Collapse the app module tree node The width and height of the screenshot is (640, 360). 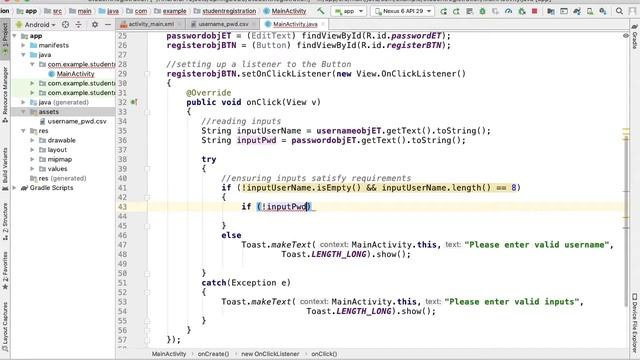pos(15,36)
